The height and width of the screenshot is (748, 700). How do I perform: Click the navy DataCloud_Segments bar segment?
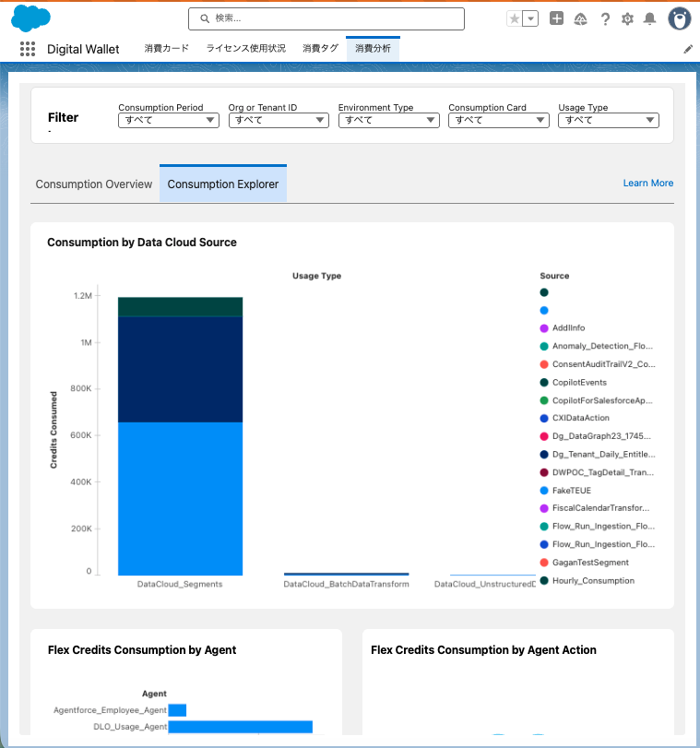click(181, 370)
